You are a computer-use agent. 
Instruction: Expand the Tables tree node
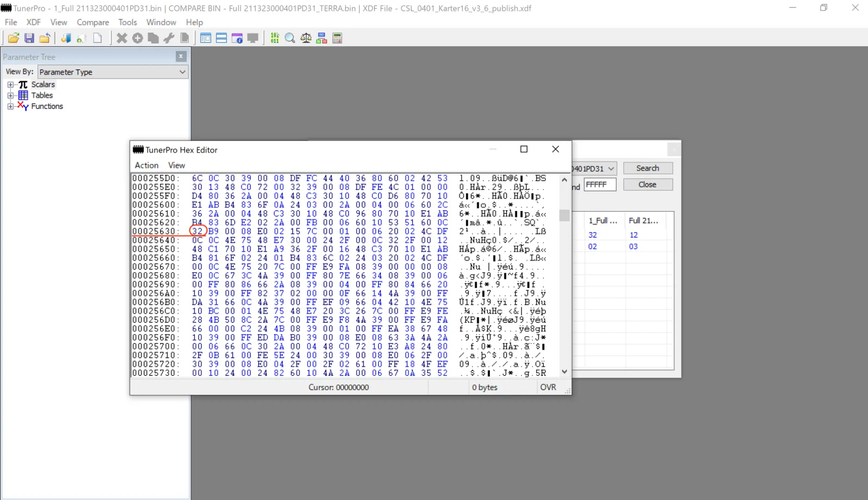tap(10, 95)
